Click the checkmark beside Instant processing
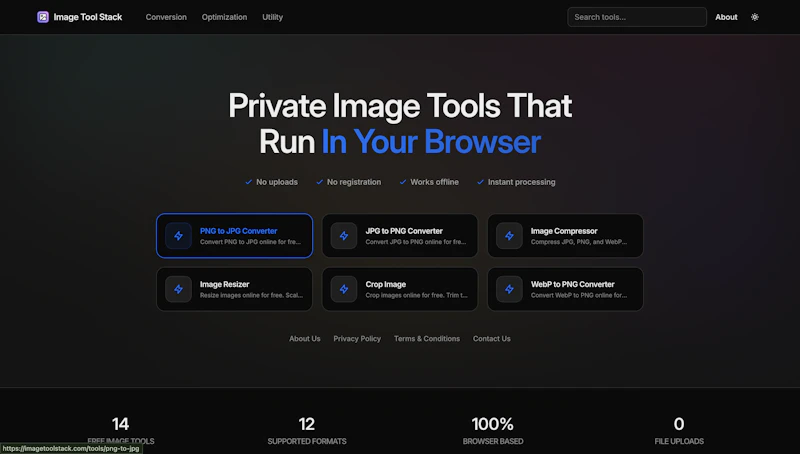800x454 pixels. (480, 182)
